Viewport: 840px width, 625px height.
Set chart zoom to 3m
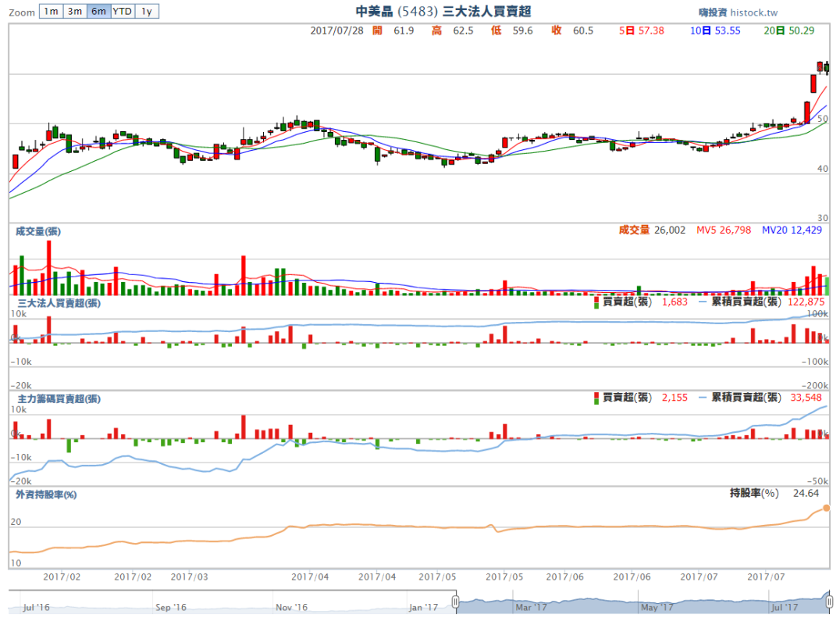point(74,11)
